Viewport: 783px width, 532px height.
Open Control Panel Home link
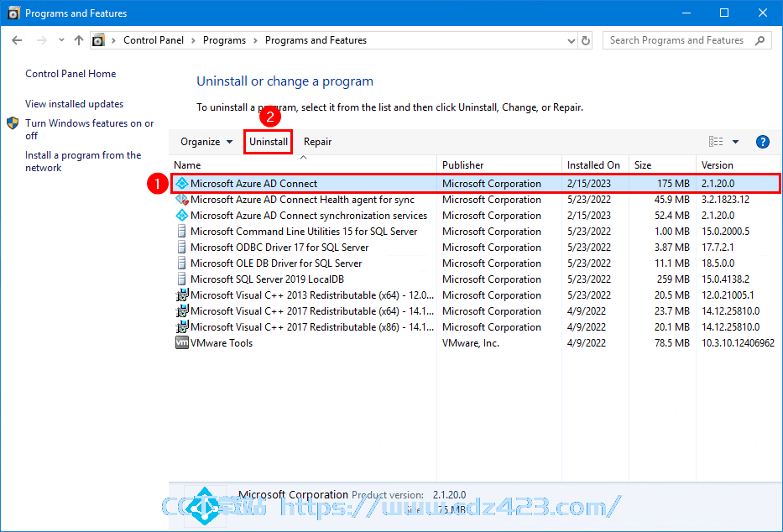coord(70,74)
